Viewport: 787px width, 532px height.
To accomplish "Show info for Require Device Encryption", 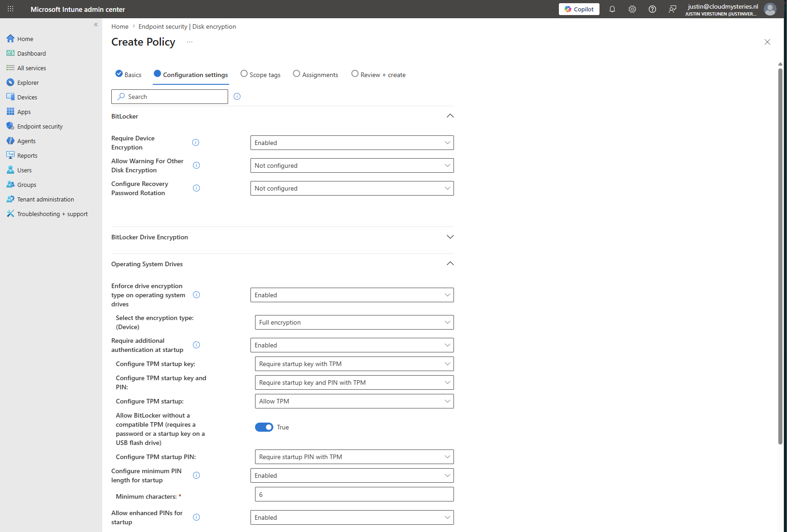I will pyautogui.click(x=196, y=143).
